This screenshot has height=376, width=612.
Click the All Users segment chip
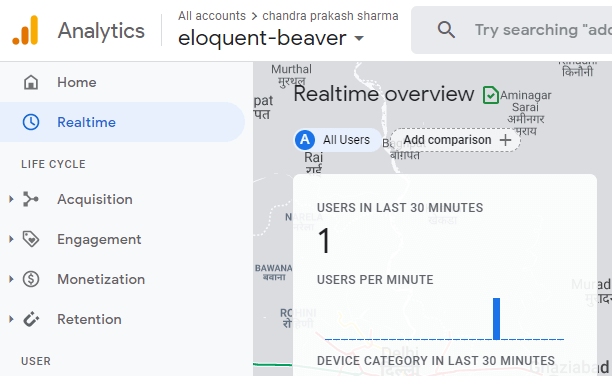[x=338, y=140]
